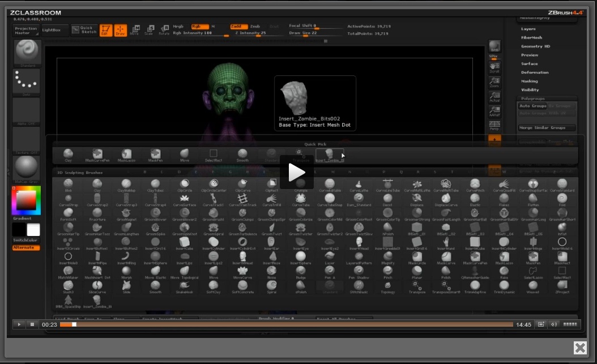Select the white secondary color swatch
The width and height of the screenshot is (597, 364).
33,230
